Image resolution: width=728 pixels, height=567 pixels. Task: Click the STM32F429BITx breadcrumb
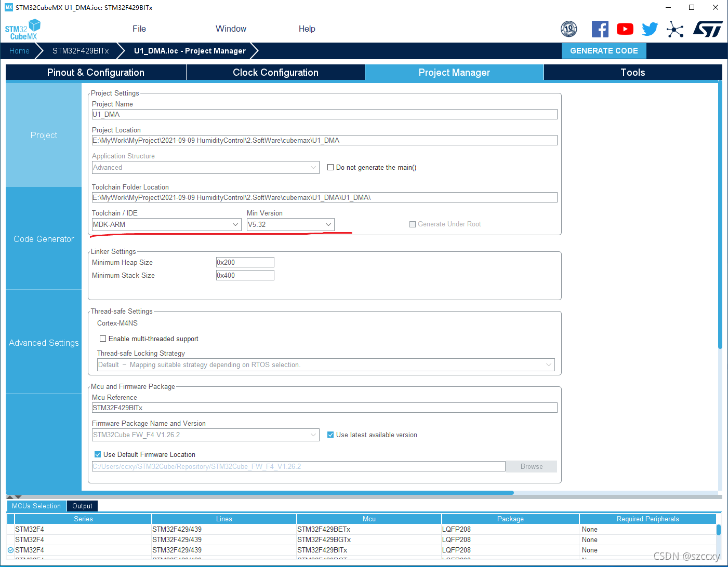click(x=81, y=51)
